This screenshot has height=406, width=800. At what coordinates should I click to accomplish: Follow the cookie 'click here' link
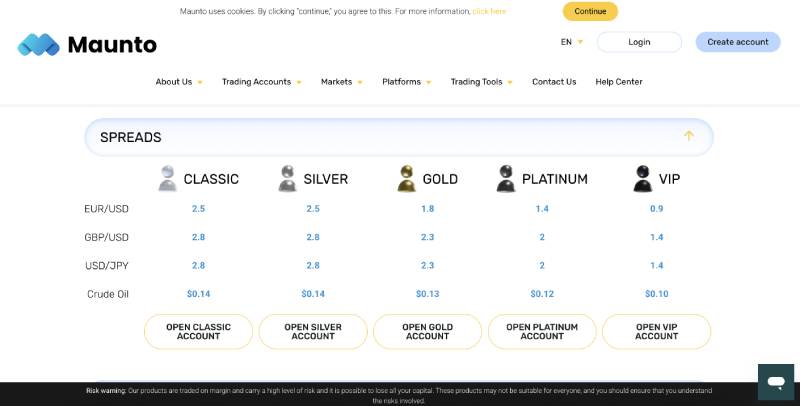coord(489,11)
